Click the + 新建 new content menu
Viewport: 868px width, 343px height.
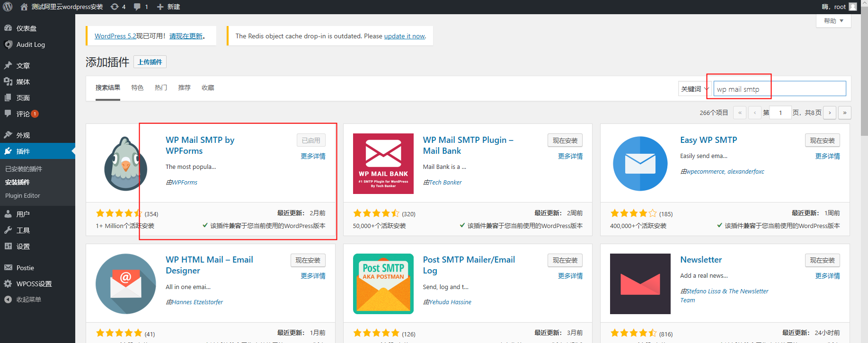168,7
